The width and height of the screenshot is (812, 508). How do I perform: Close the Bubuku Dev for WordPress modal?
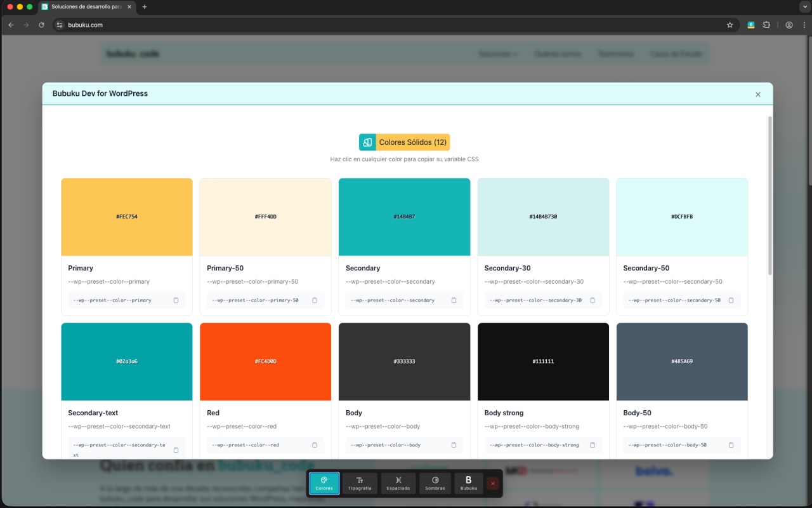click(x=758, y=95)
